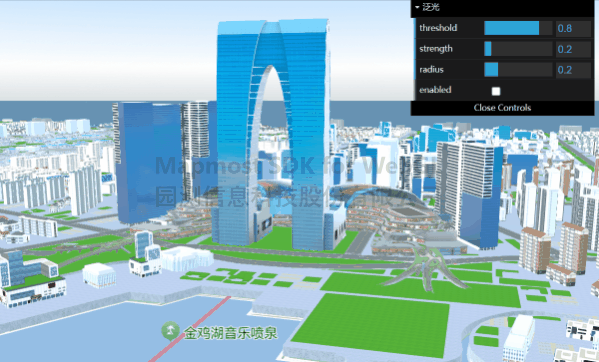The width and height of the screenshot is (599, 362).
Task: Adjust the threshold slider bar
Action: [518, 28]
